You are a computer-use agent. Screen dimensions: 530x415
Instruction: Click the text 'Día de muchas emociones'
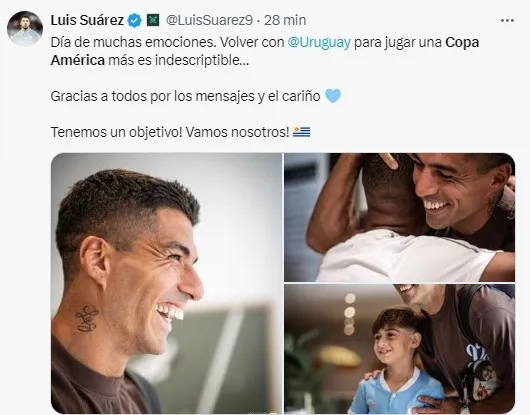click(x=132, y=43)
